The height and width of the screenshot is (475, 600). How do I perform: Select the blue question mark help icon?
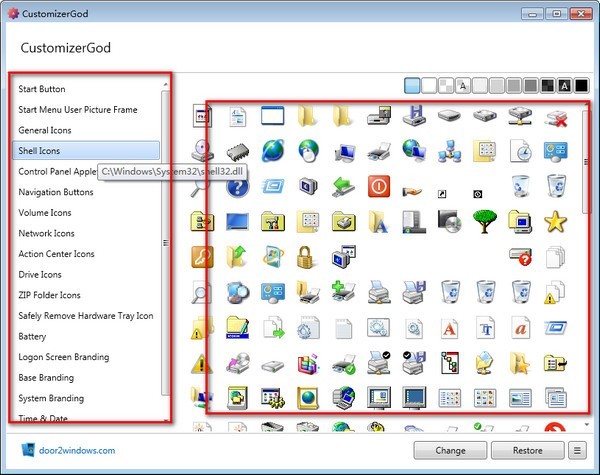(x=237, y=185)
